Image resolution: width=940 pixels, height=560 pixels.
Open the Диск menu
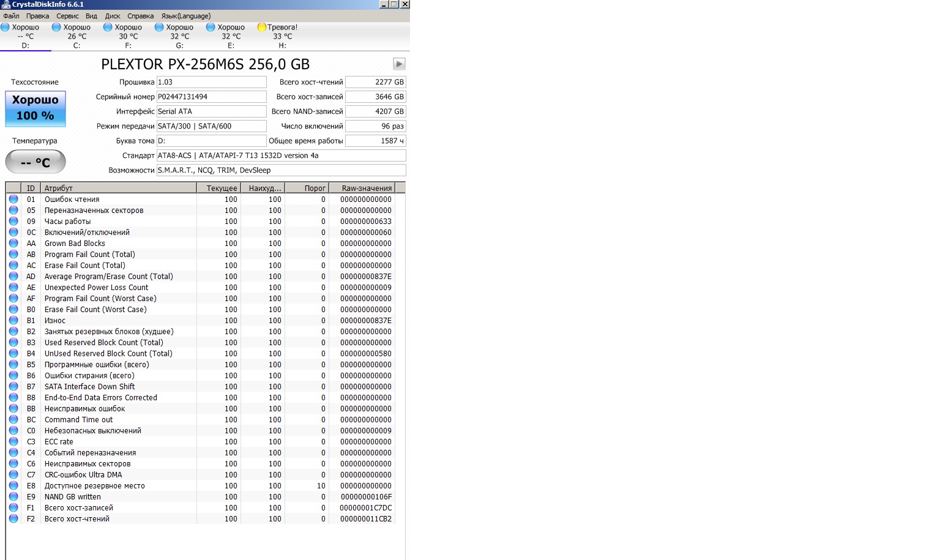coord(113,16)
